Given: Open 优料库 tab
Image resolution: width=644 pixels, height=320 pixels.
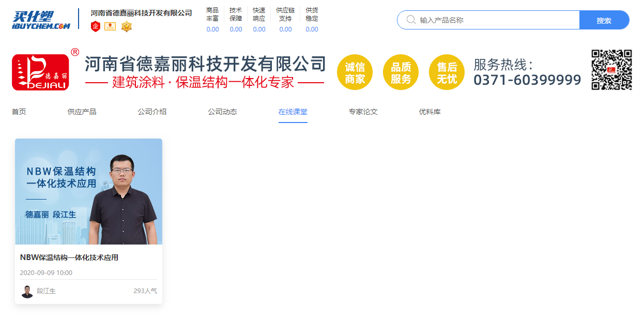Looking at the screenshot, I should tap(430, 112).
